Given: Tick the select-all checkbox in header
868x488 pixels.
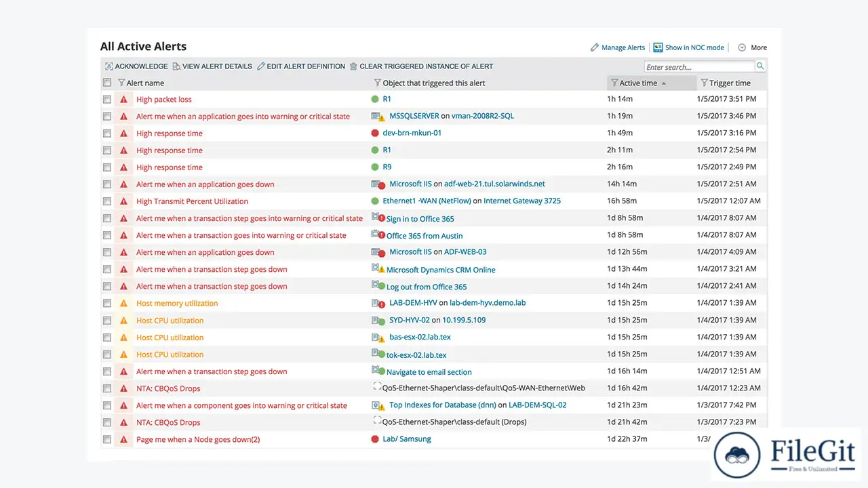Looking at the screenshot, I should (x=107, y=83).
